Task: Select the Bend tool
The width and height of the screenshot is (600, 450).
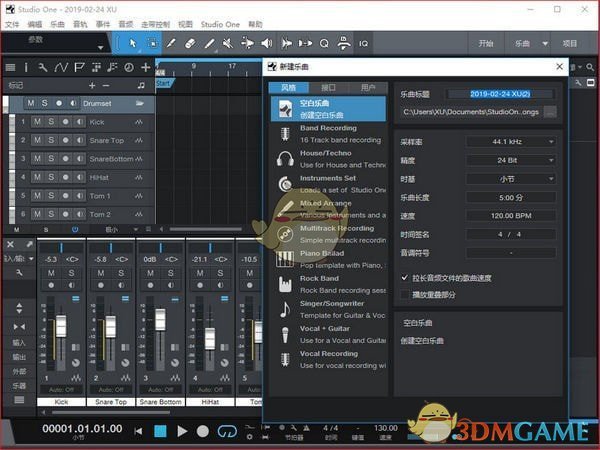Action: [x=247, y=43]
